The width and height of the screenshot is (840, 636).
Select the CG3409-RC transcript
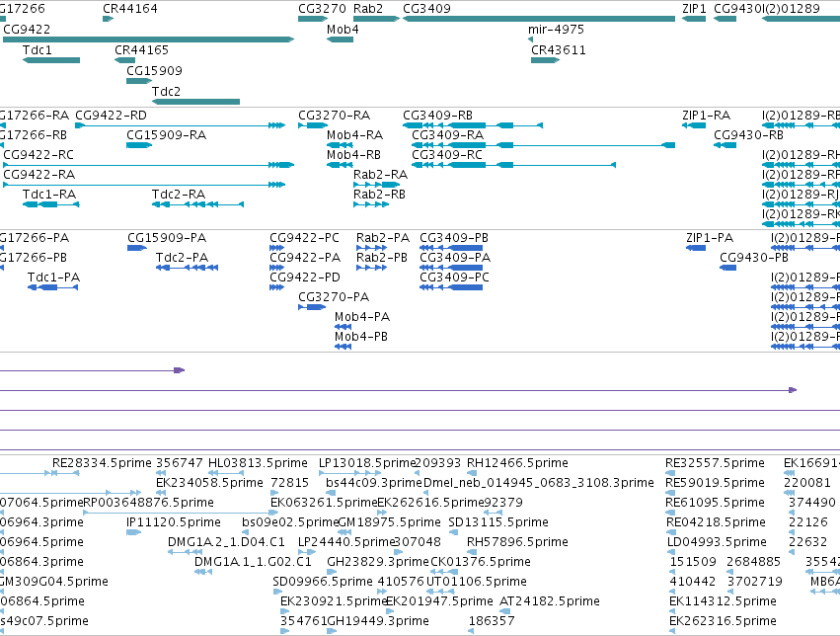click(x=513, y=165)
